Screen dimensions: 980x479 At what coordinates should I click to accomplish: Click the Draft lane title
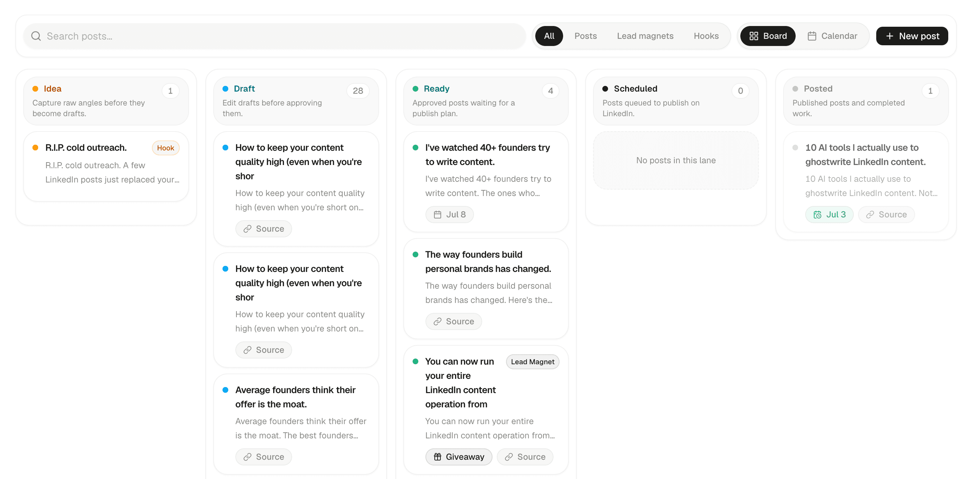point(244,89)
